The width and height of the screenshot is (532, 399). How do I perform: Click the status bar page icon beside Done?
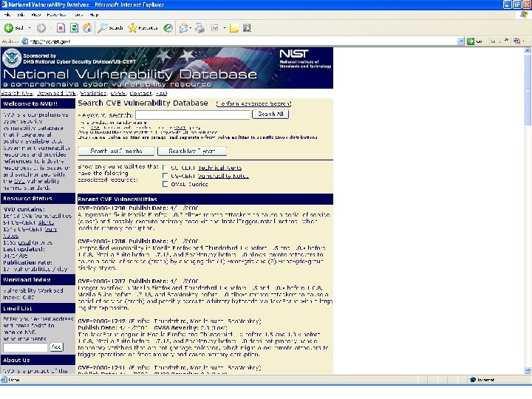(x=4, y=380)
